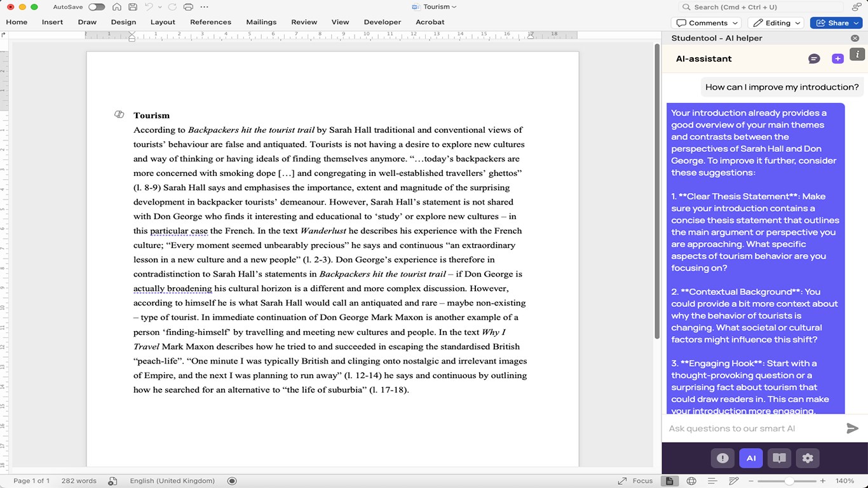Select the AI button in pane footer
Image resolution: width=868 pixels, height=488 pixels.
[x=751, y=458]
